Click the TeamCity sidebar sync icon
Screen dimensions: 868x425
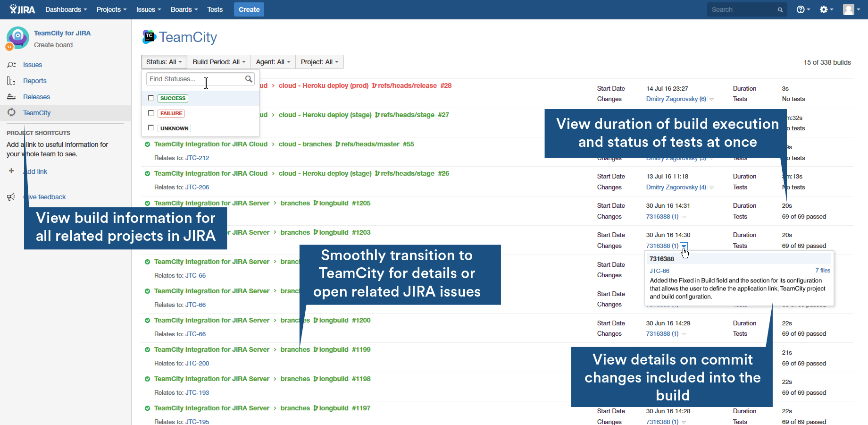(11, 112)
